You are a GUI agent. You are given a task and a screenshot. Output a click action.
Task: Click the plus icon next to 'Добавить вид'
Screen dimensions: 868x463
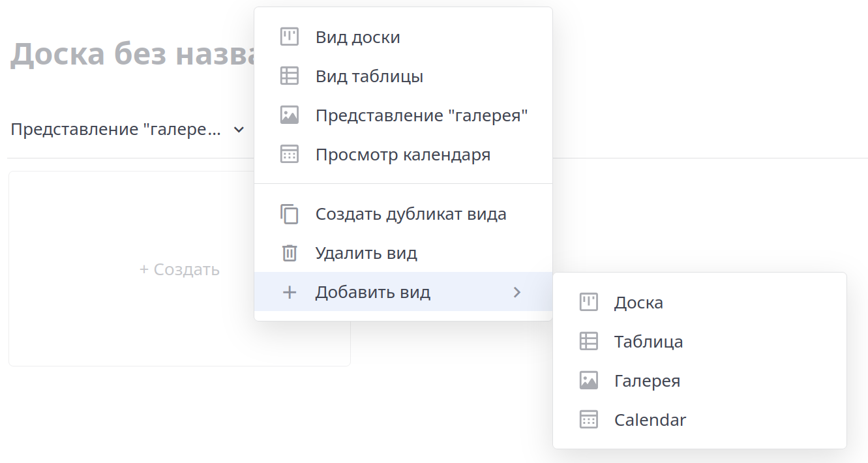point(290,292)
